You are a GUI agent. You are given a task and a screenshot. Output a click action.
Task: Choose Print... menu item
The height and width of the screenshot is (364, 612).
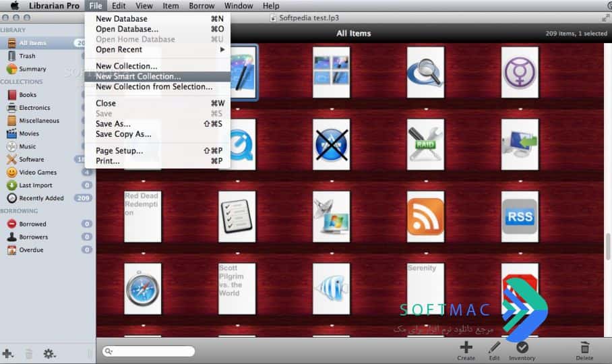[x=157, y=160]
